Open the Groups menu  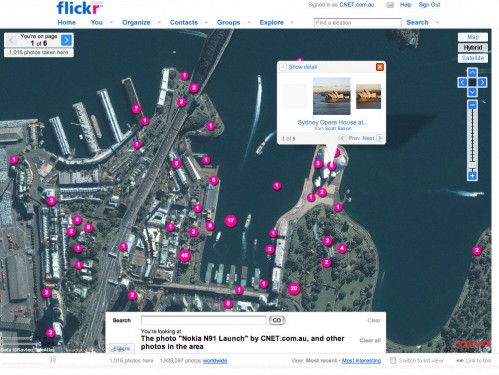[x=228, y=22]
